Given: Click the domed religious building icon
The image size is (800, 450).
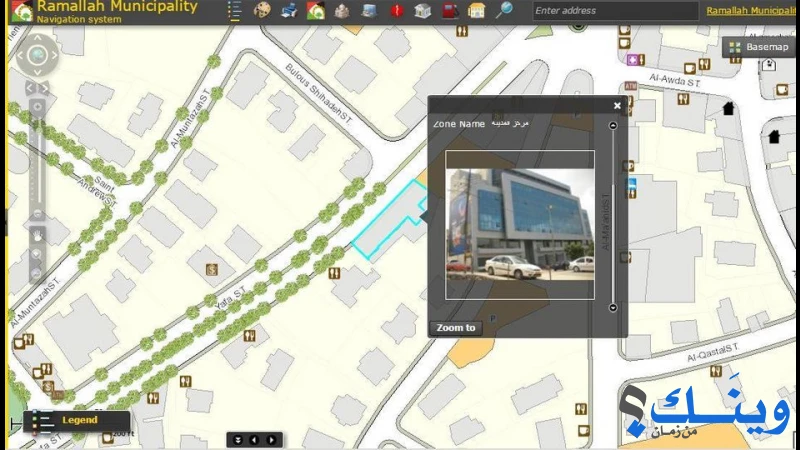Looking at the screenshot, I should pyautogui.click(x=342, y=10).
